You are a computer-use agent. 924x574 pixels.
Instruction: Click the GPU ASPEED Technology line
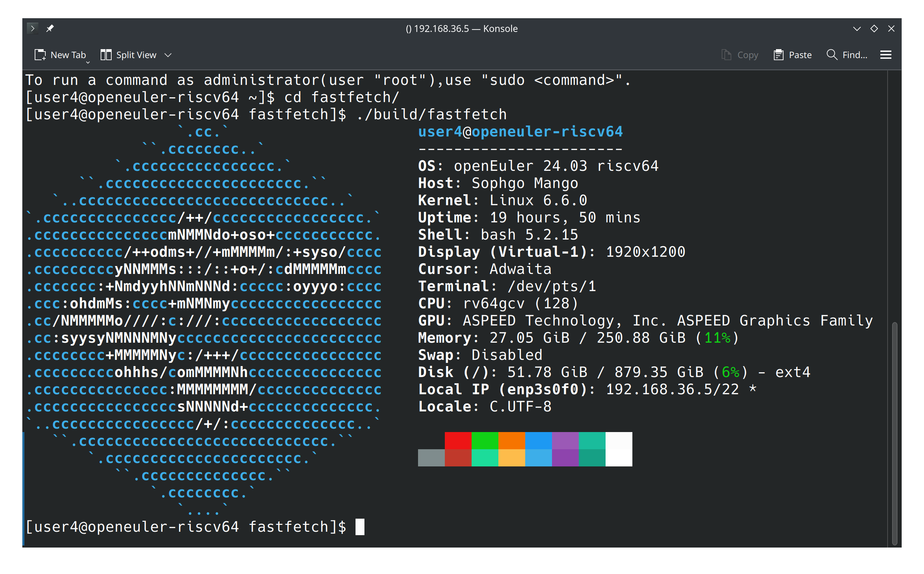(645, 320)
